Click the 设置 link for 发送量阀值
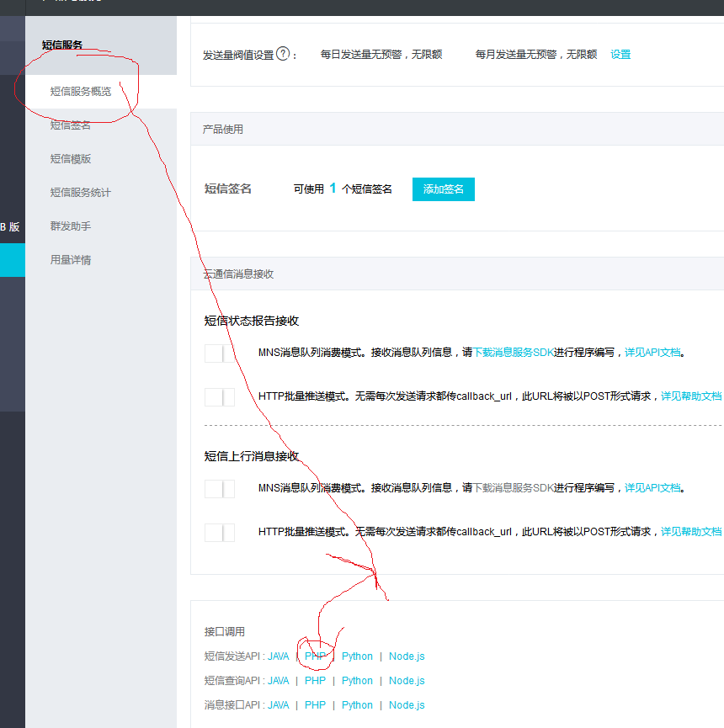Viewport: 724px width, 728px height. click(620, 55)
